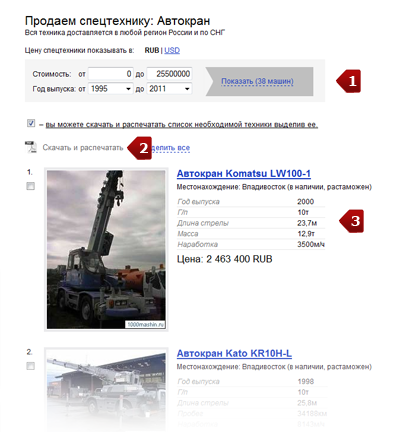Open the Komatsu LW100-1 crane photo
Screen dimensions: 400x432
[x=106, y=249]
